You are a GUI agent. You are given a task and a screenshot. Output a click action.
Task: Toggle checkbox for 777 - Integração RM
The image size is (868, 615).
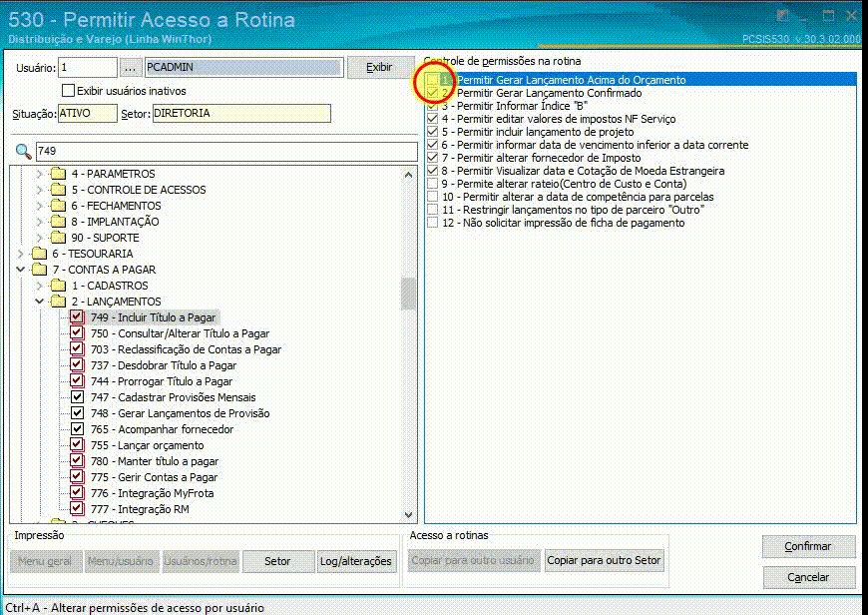(x=77, y=509)
